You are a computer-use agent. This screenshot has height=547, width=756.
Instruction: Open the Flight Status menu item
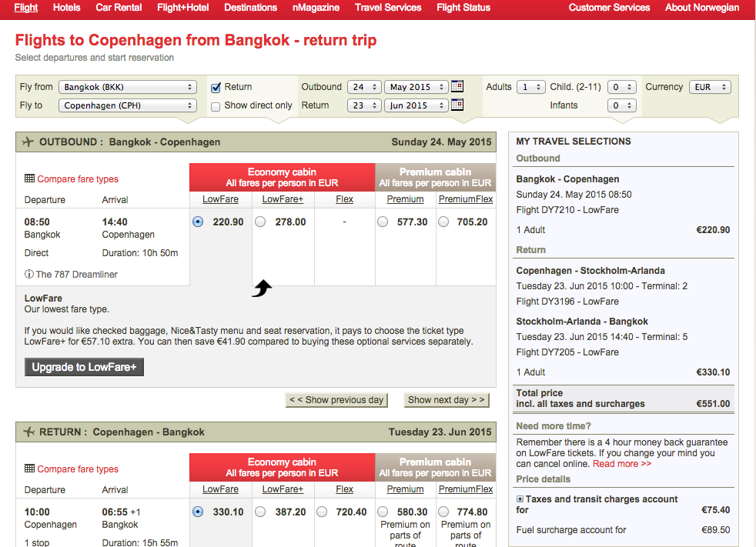463,7
